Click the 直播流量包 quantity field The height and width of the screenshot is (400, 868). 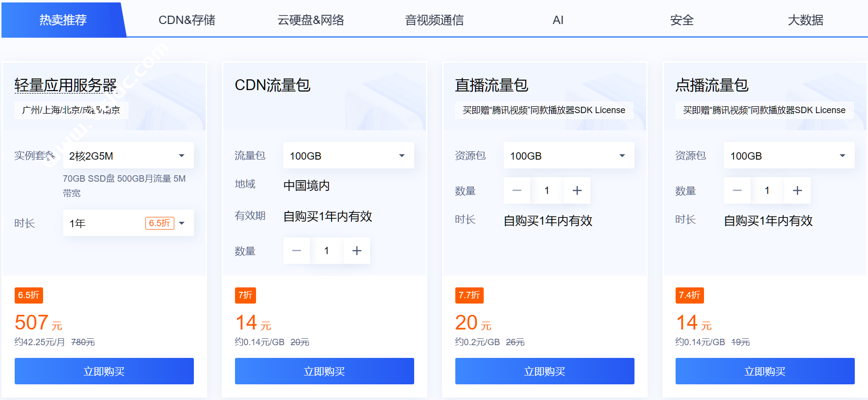click(x=547, y=190)
